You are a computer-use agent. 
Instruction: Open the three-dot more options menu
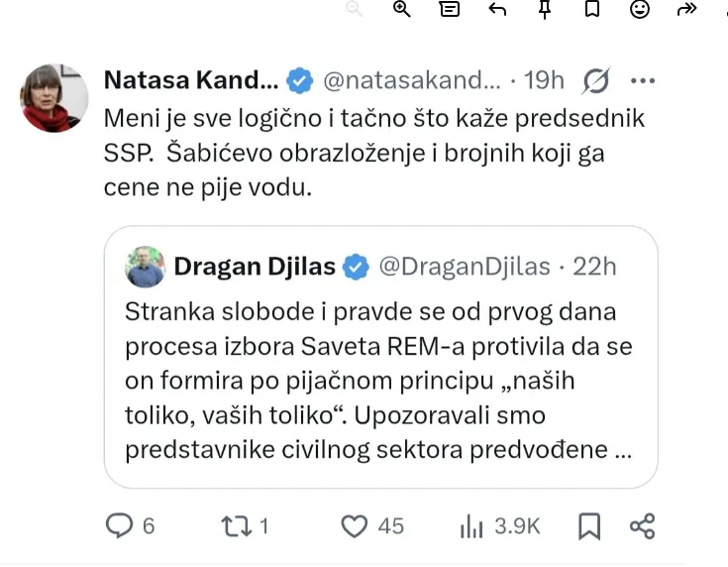(643, 81)
